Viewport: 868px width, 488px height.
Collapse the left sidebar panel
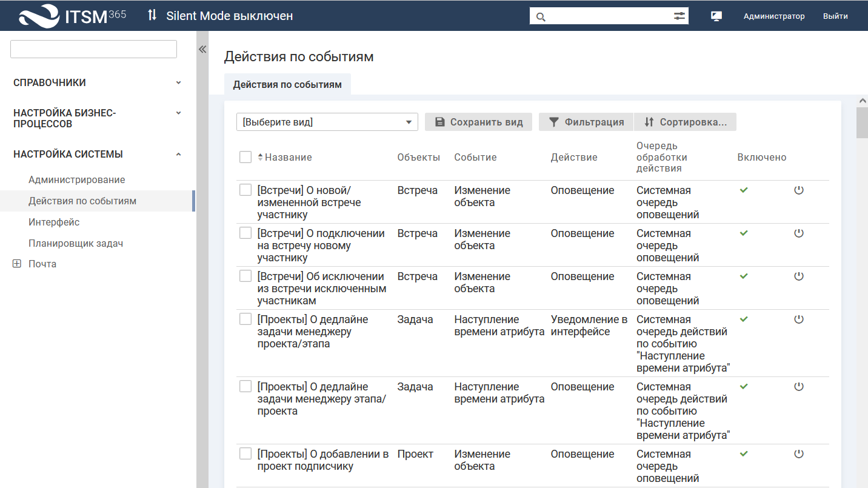pyautogui.click(x=202, y=50)
